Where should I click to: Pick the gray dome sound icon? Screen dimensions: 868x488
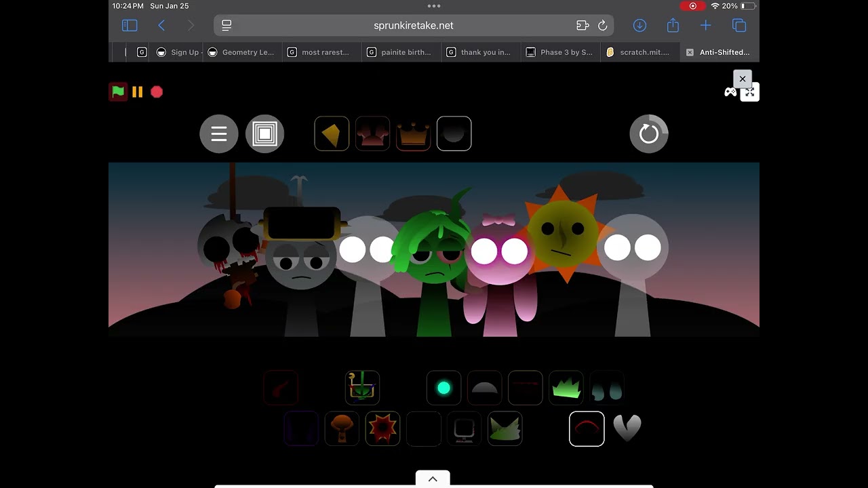(484, 388)
